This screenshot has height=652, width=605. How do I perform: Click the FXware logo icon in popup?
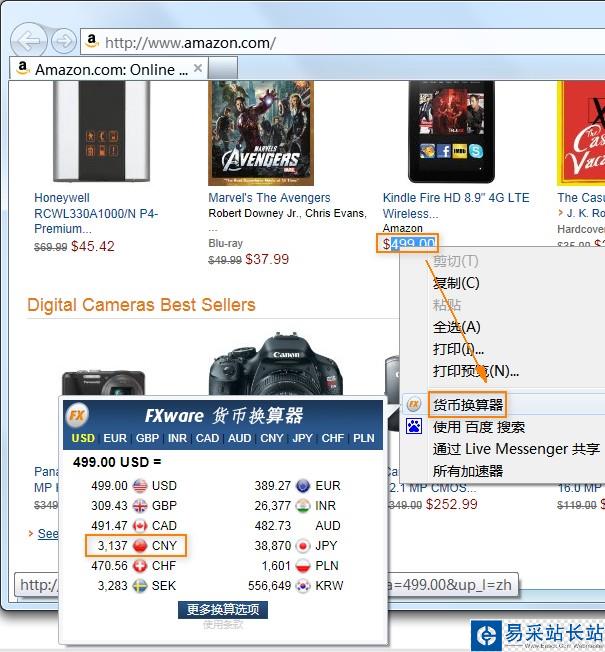77,415
